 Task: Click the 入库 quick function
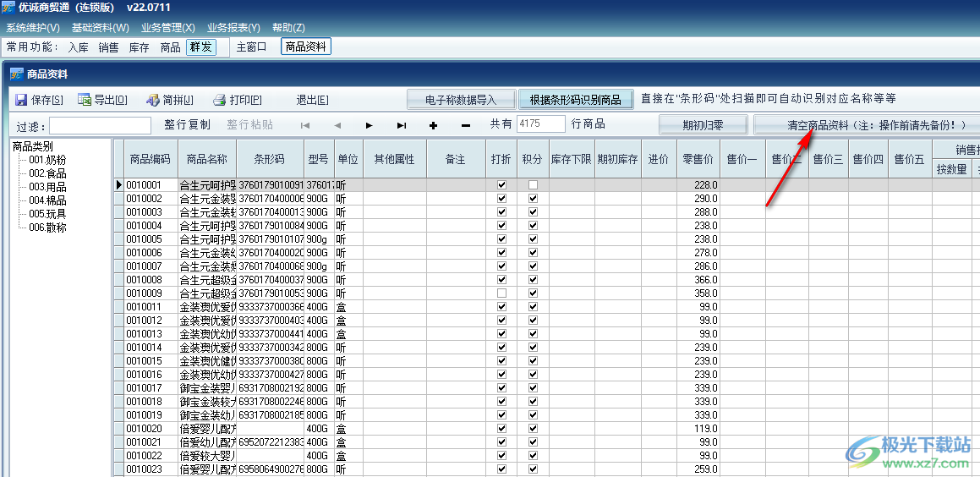pos(78,47)
